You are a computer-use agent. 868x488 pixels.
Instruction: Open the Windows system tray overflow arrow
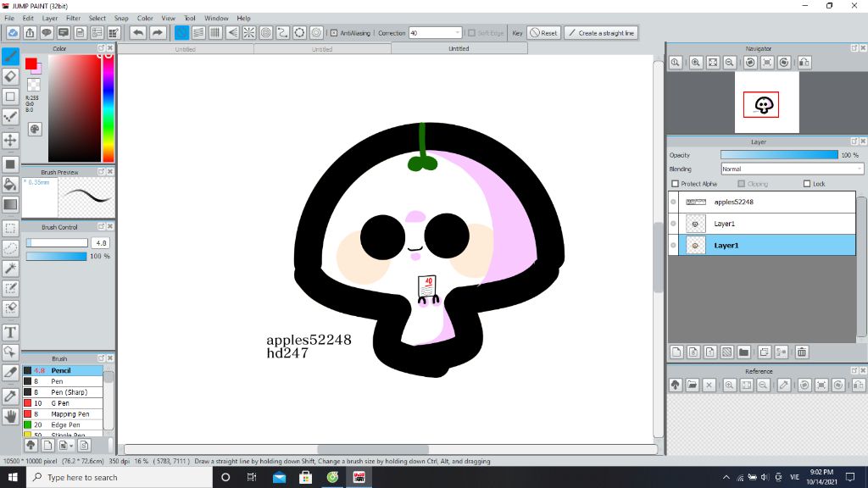(726, 478)
